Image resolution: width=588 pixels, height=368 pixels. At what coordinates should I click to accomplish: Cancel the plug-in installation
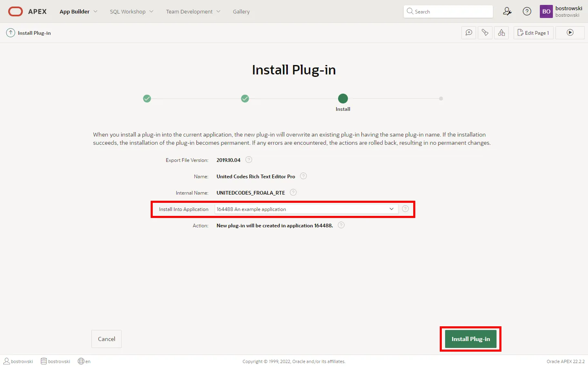pyautogui.click(x=107, y=339)
